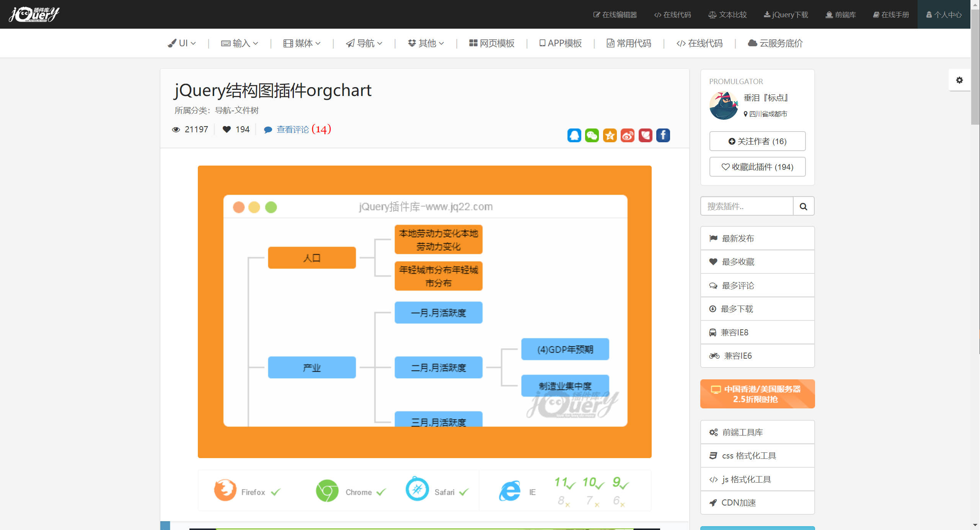The image size is (980, 530).
Task: Open jQuery下载 from the top bar
Action: [x=786, y=14]
